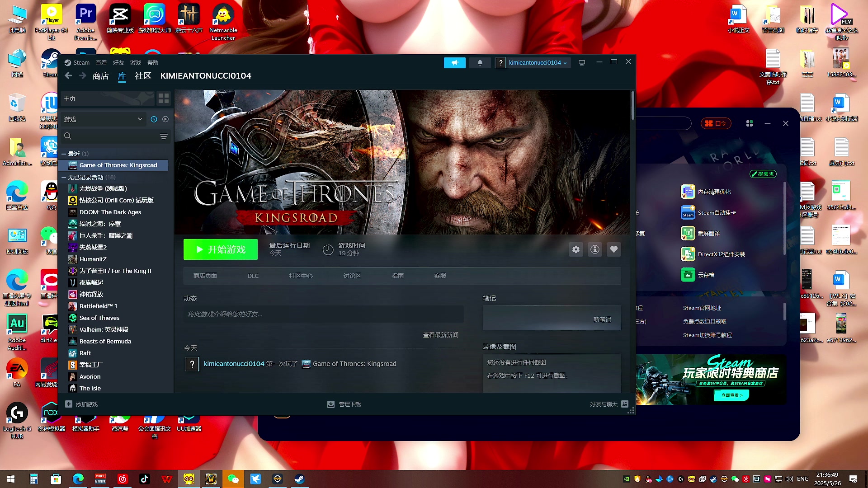
Task: Click DirectX12 component install icon
Action: click(688, 254)
